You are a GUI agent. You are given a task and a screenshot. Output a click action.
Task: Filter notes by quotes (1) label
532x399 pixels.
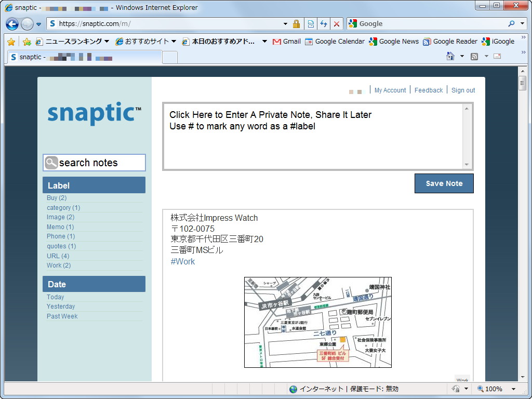[61, 246]
